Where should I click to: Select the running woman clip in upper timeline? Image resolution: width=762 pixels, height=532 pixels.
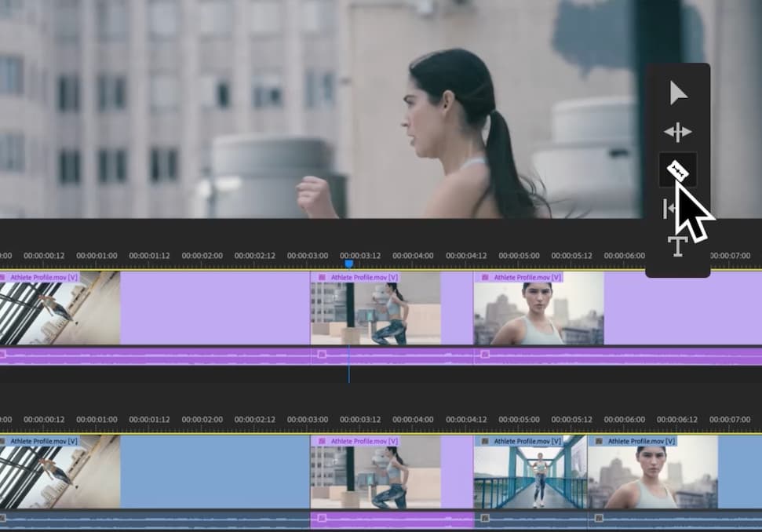[x=375, y=313]
